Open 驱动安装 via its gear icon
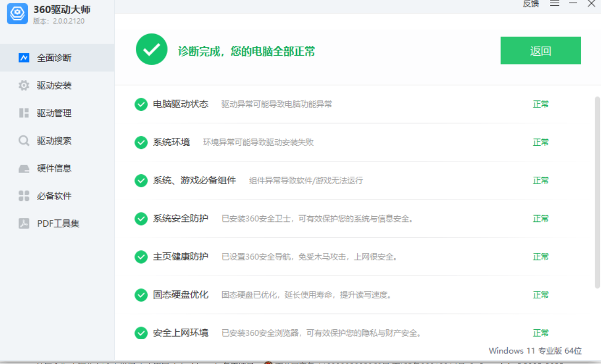The width and height of the screenshot is (601, 364). pyautogui.click(x=23, y=85)
